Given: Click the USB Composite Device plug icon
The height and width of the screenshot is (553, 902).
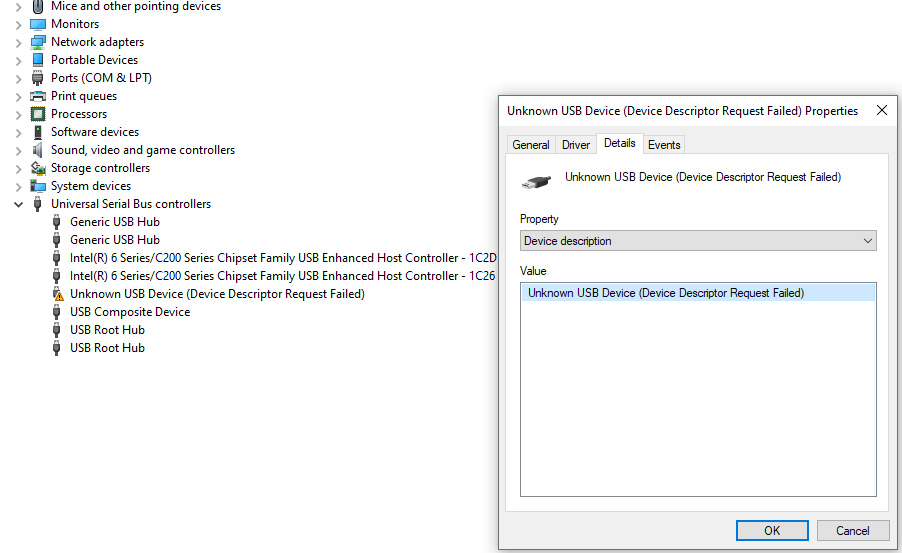Looking at the screenshot, I should click(56, 312).
